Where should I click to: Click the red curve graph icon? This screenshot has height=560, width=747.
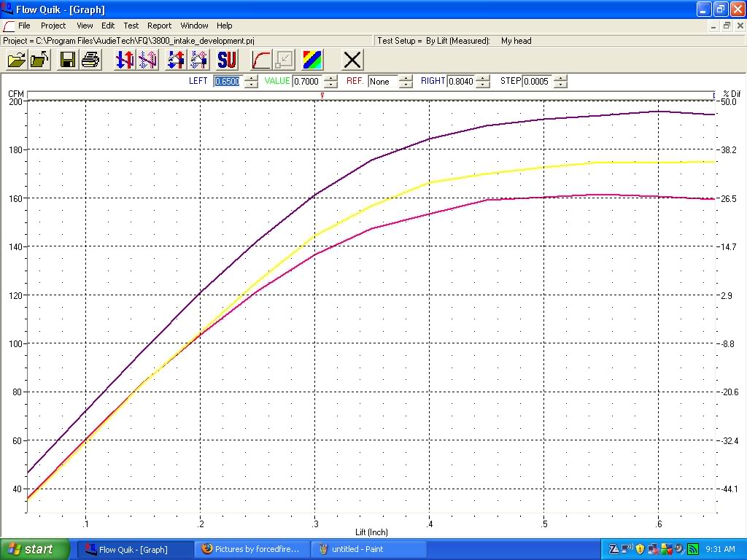coord(261,60)
